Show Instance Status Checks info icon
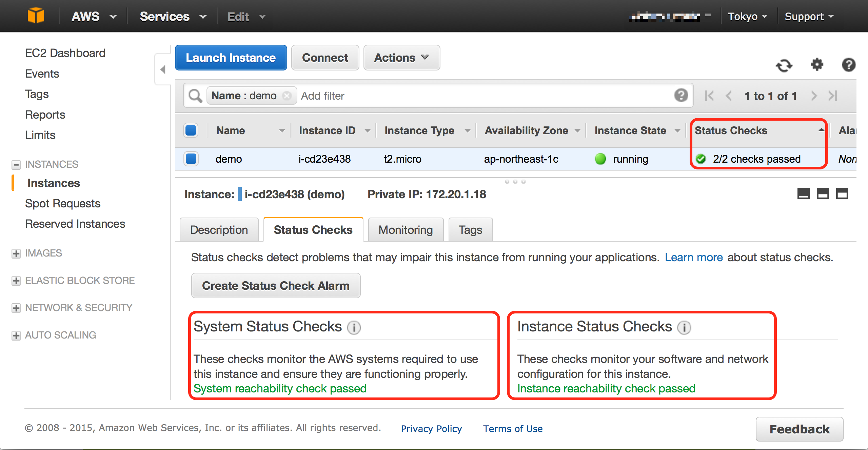Screen dimensions: 868x450 pyautogui.click(x=684, y=327)
